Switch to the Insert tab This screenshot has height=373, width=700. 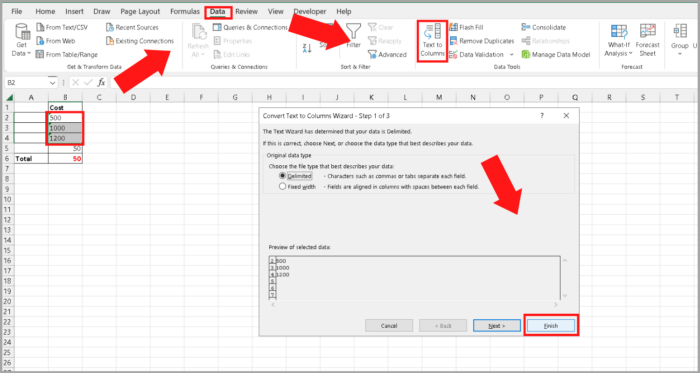[x=74, y=12]
